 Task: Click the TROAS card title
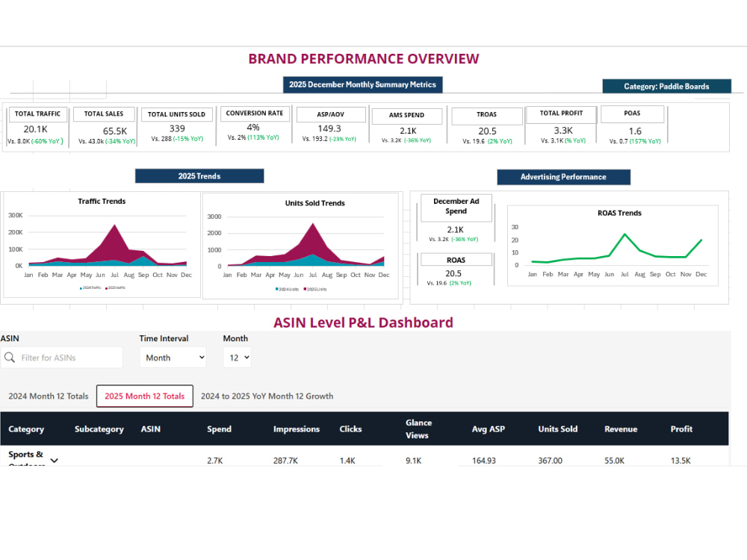coord(486,115)
